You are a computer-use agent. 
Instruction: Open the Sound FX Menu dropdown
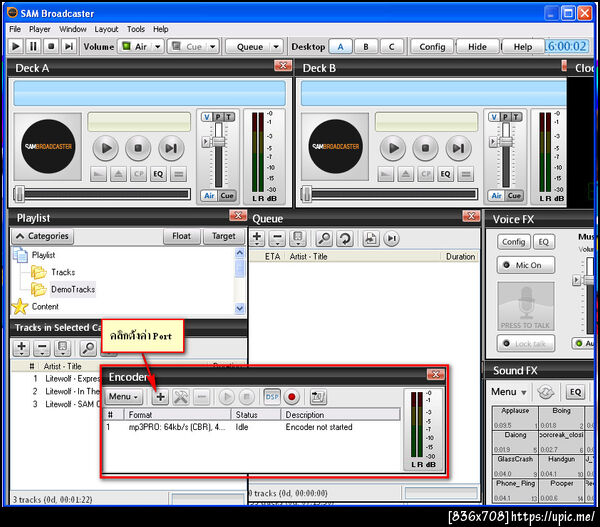click(x=509, y=392)
